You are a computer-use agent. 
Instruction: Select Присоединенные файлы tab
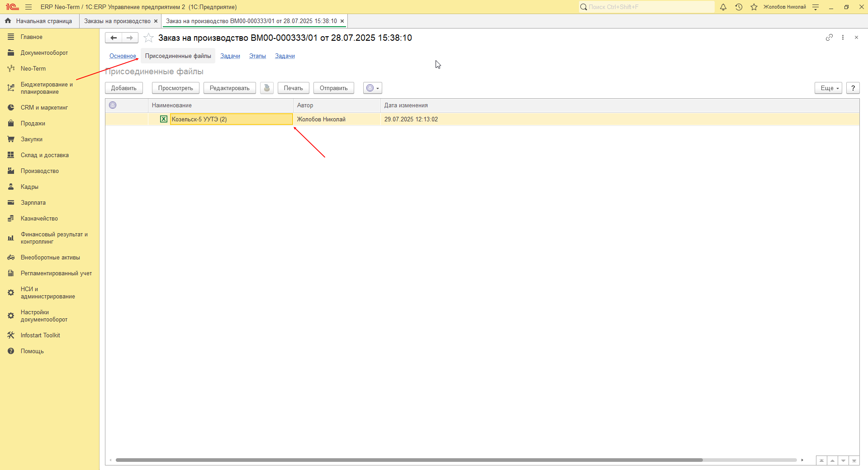click(178, 56)
